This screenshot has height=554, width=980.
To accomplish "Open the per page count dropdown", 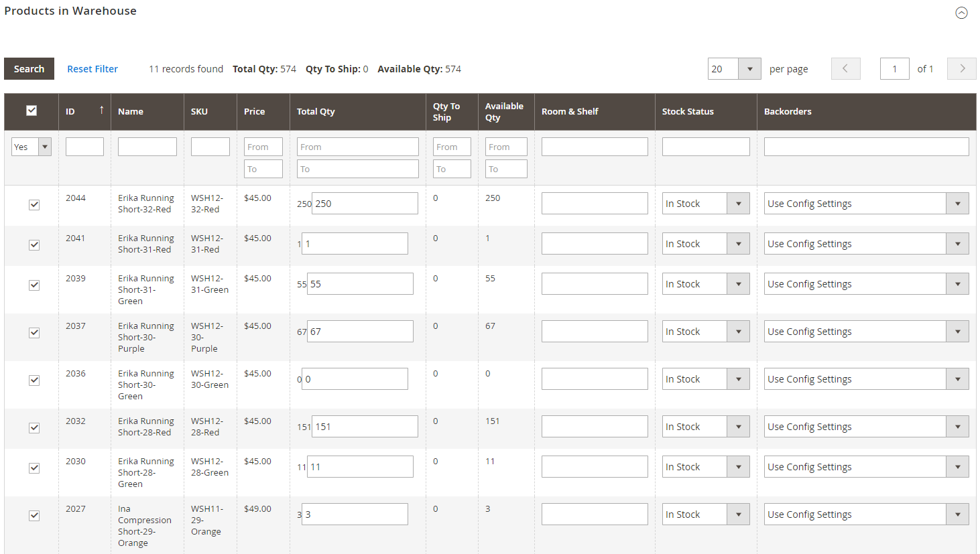I will [734, 68].
